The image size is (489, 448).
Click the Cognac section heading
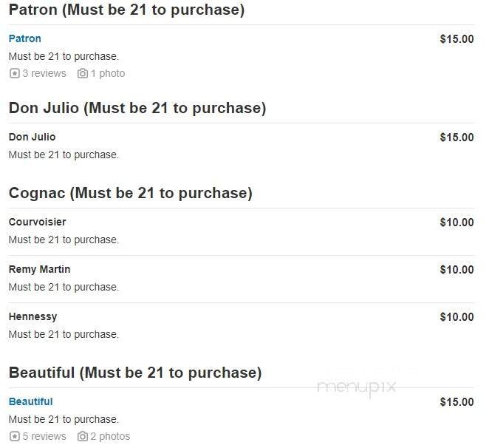coord(130,193)
